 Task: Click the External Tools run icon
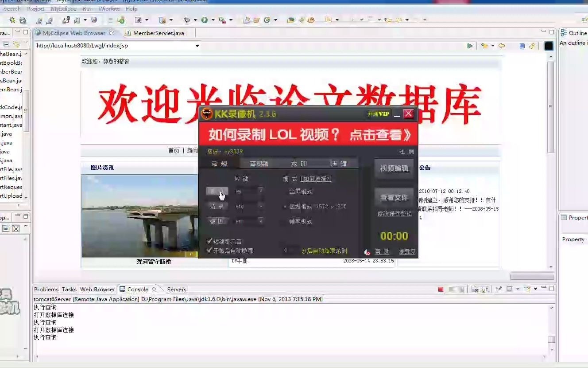pyautogui.click(x=222, y=20)
